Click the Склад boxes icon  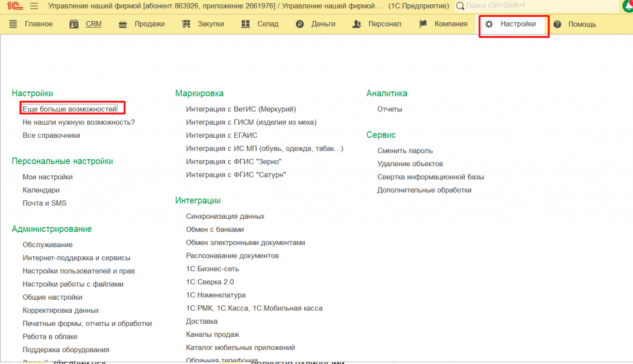tap(245, 24)
